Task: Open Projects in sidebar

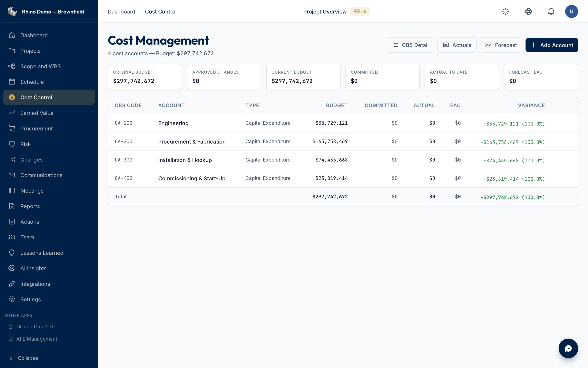Action: point(49,51)
